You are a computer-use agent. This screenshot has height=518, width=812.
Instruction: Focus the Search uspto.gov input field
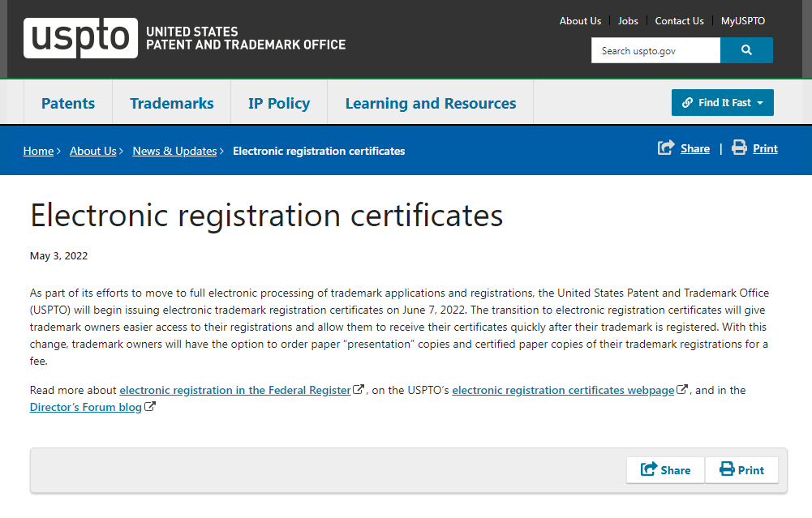click(655, 50)
